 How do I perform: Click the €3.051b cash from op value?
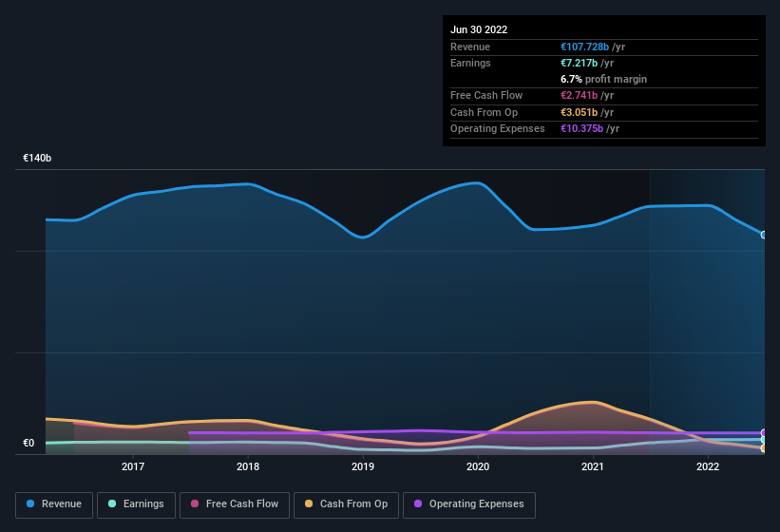579,112
